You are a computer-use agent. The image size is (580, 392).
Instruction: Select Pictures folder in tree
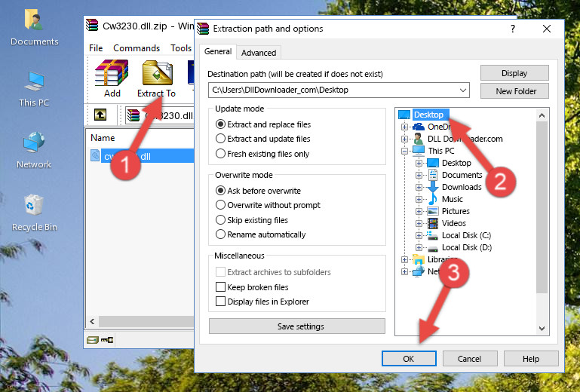(456, 211)
